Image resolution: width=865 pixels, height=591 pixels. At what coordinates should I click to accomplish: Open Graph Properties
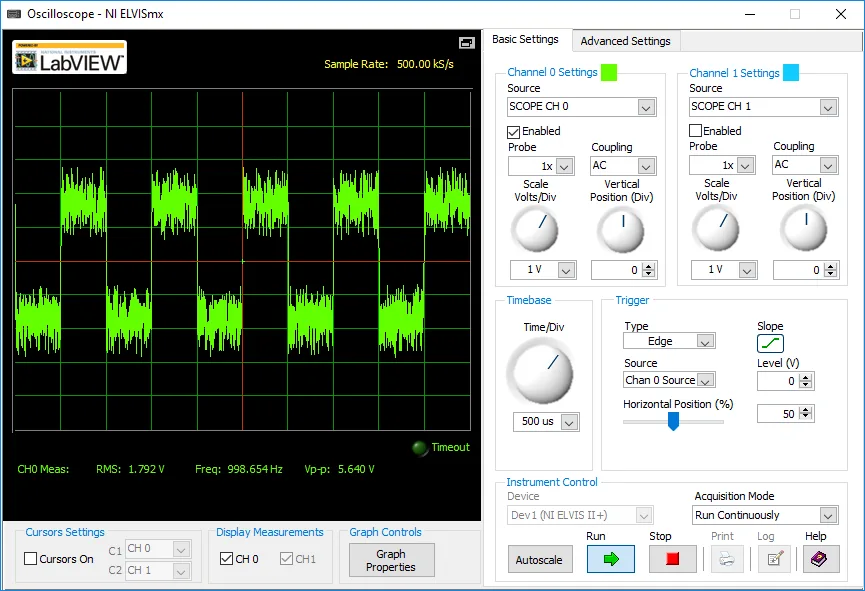[x=391, y=560]
